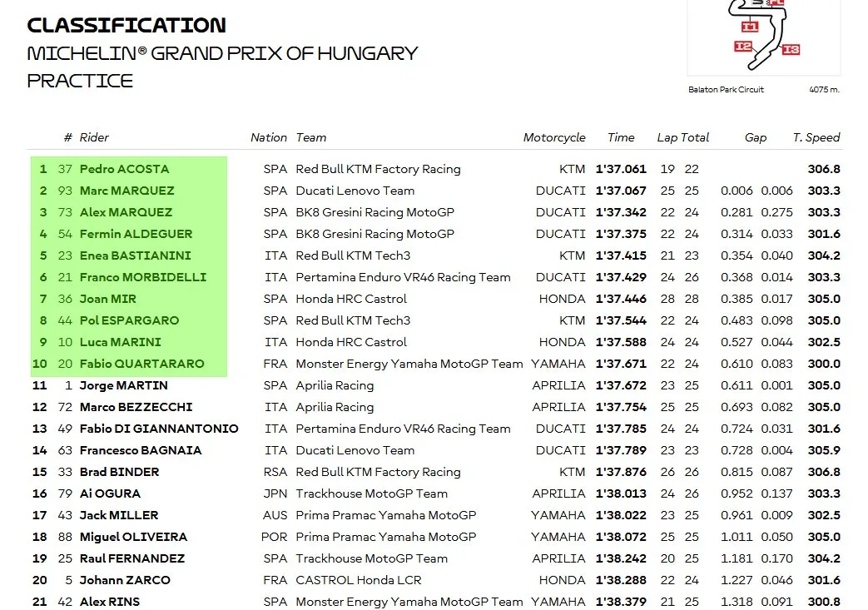
Task: Click the Nation column header
Action: coord(269,137)
